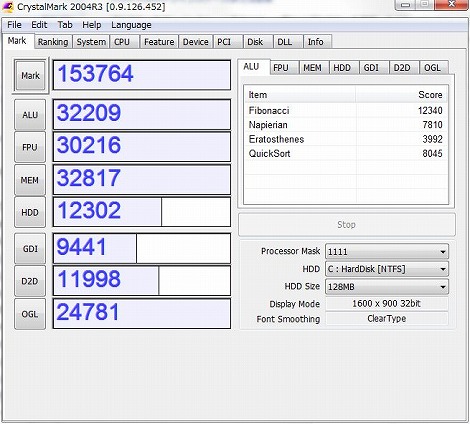Select the Napierian result row
470x424 pixels.
(346, 125)
